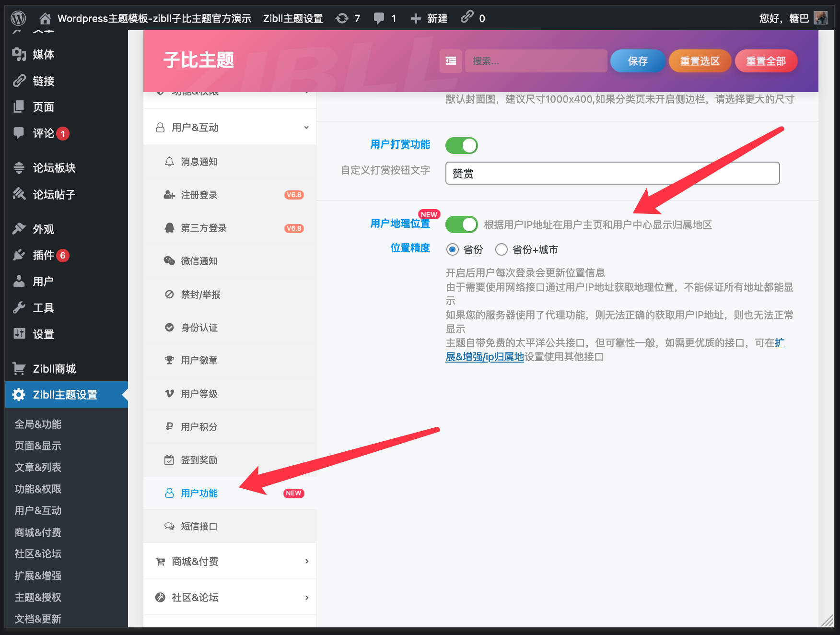Select the 省份+城市 precision option

pos(502,249)
